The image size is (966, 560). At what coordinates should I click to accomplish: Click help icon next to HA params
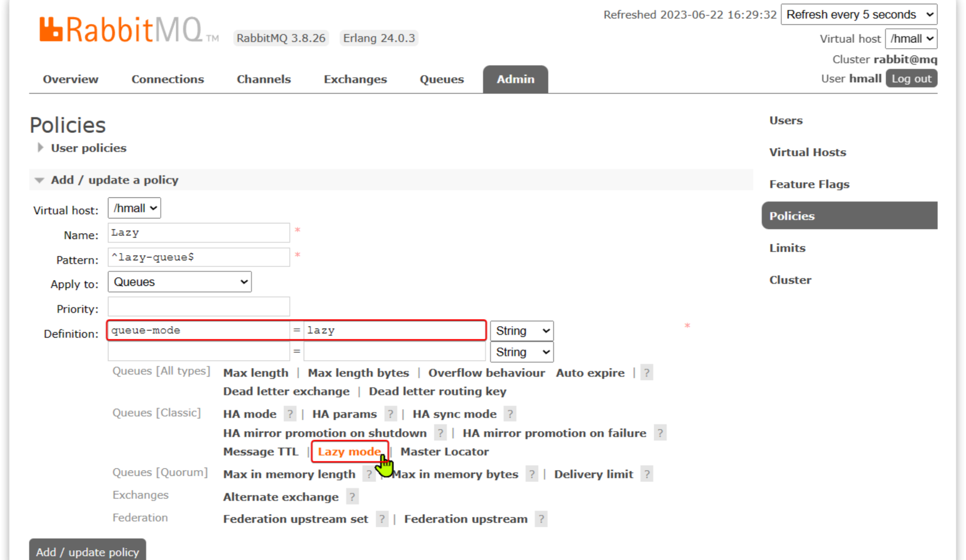point(390,414)
